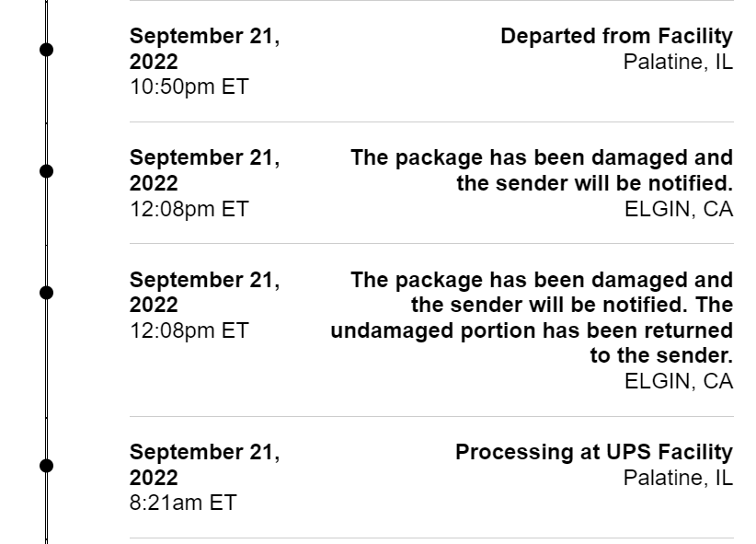
Task: Select the September 21 date above 8:21am ET
Action: pos(204,465)
